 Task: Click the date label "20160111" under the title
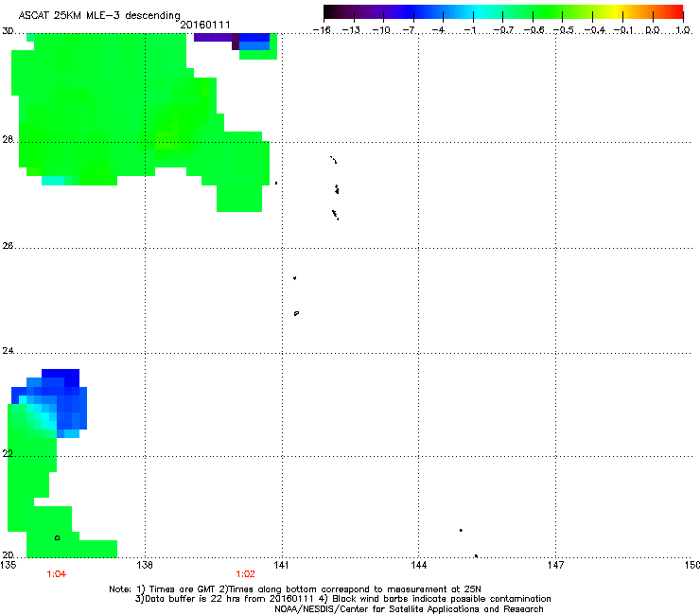[205, 25]
